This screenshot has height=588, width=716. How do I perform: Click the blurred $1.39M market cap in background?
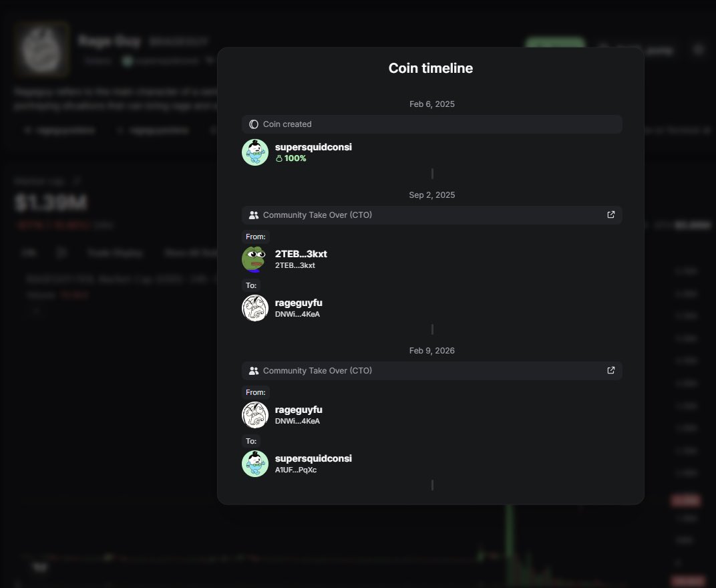51,203
